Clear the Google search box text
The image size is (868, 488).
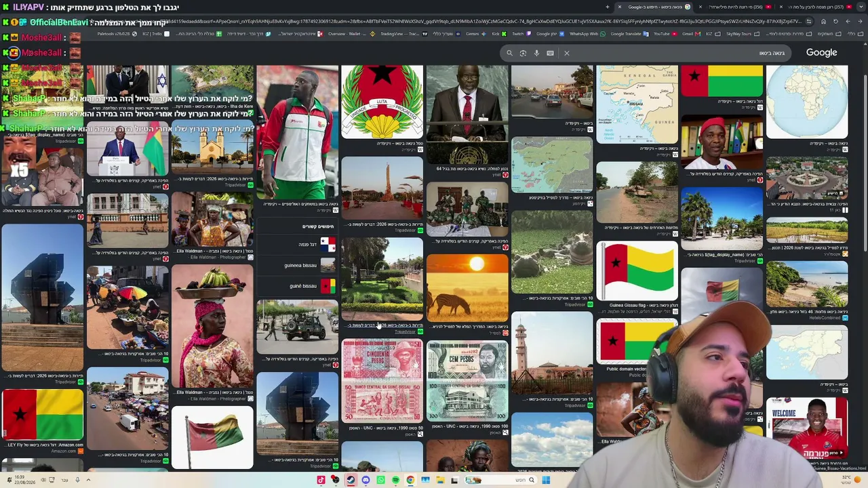(567, 53)
